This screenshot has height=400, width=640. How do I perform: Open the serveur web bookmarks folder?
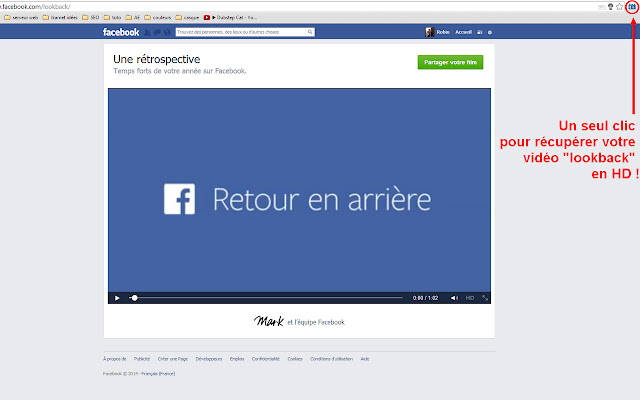coord(21,18)
